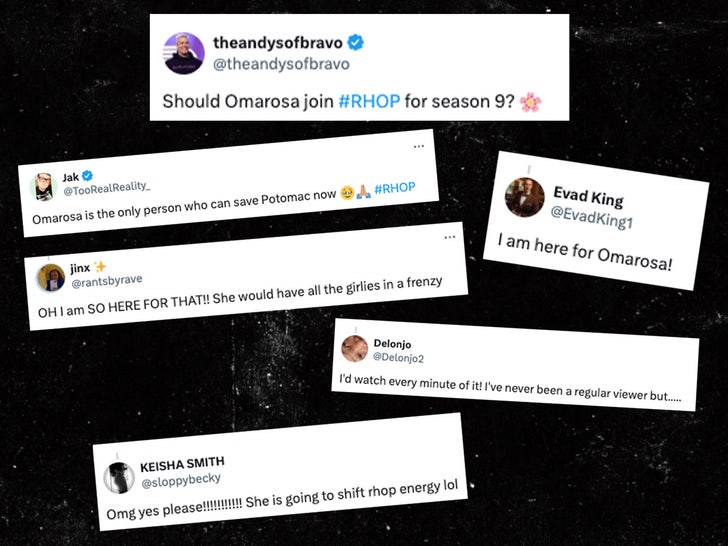Click the @sloppybecky handle
The width and height of the screenshot is (728, 546).
(181, 480)
